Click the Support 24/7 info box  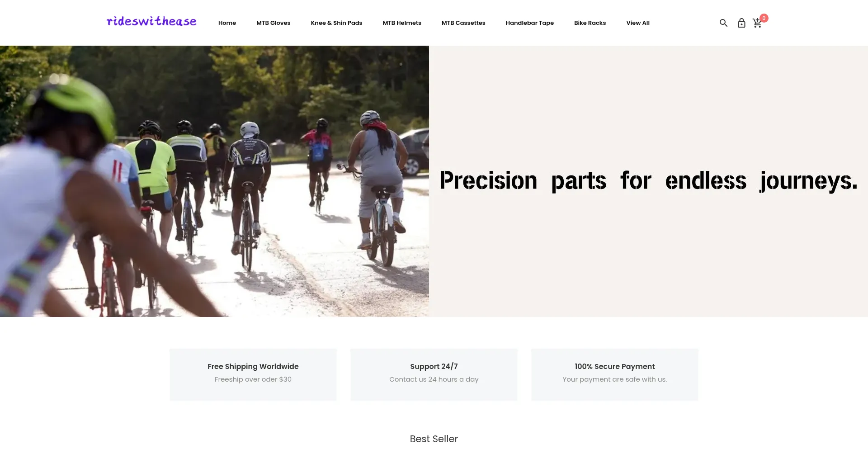pyautogui.click(x=434, y=374)
